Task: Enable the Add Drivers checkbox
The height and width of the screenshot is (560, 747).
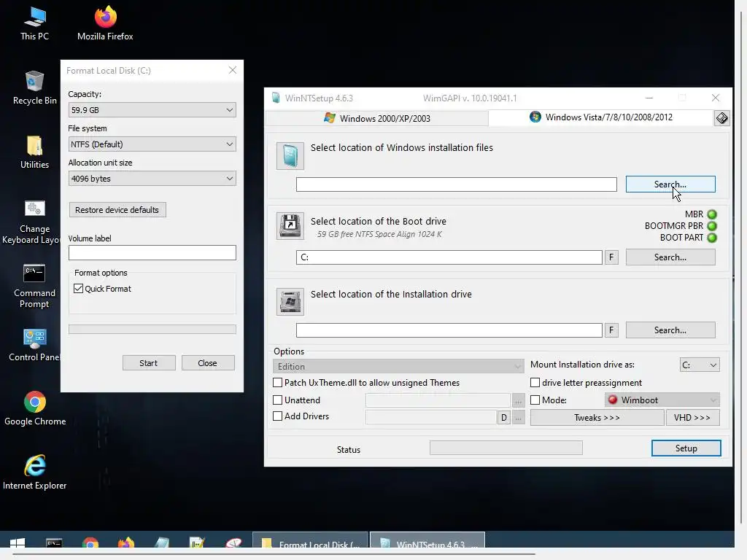Action: coord(277,416)
